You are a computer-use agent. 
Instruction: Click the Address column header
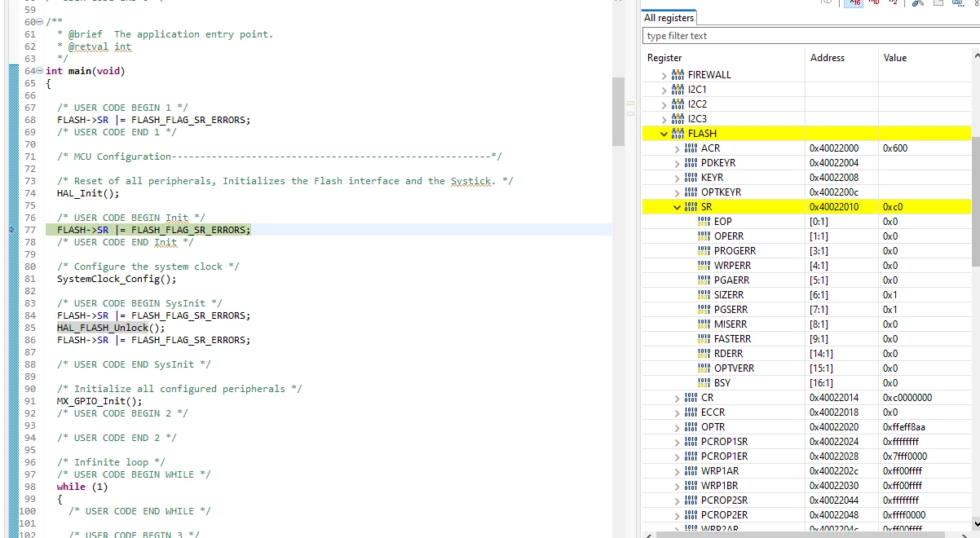(827, 58)
